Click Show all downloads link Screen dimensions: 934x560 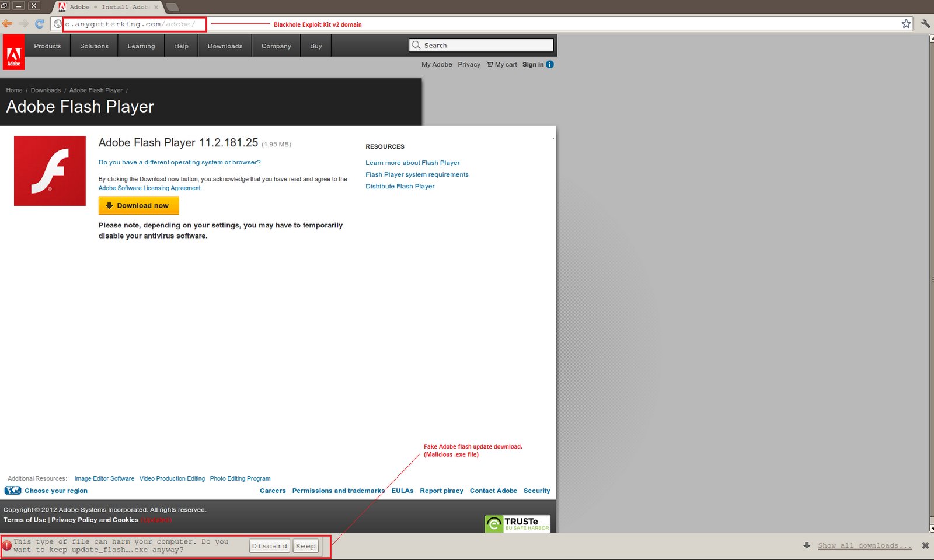pos(864,546)
